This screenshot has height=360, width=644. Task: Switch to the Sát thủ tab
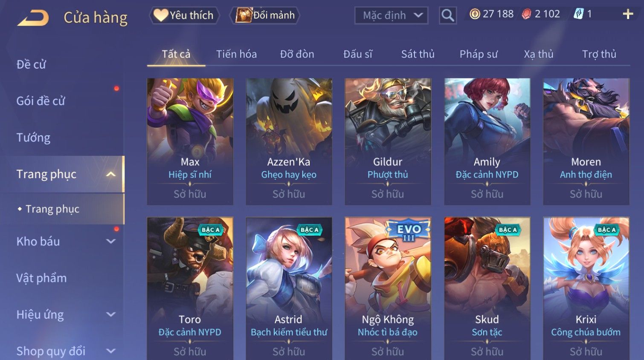pyautogui.click(x=418, y=54)
